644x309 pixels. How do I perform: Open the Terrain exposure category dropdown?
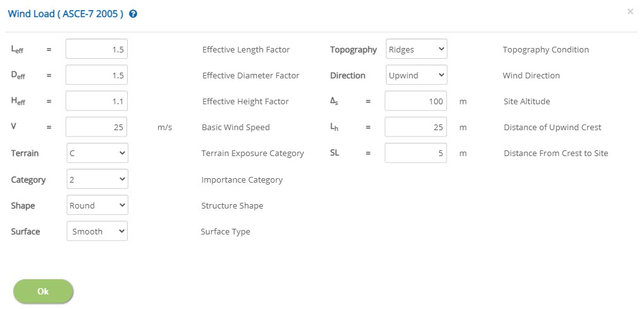pos(97,153)
